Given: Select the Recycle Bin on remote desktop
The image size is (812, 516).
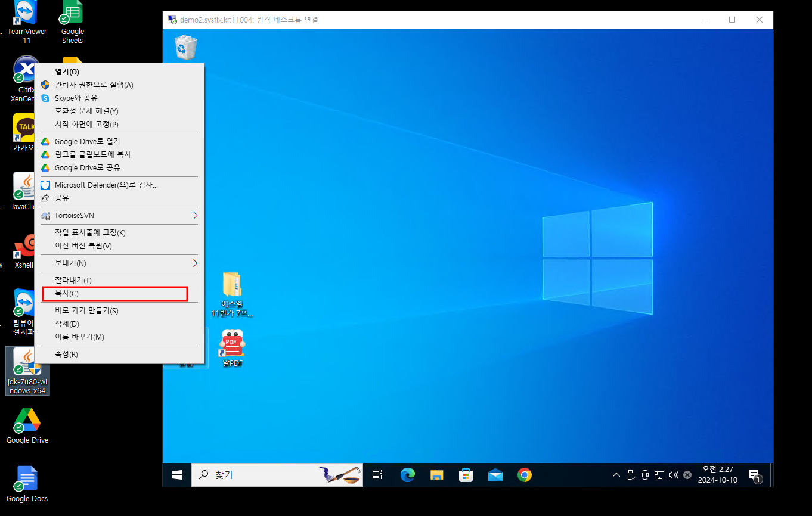Looking at the screenshot, I should [x=185, y=48].
